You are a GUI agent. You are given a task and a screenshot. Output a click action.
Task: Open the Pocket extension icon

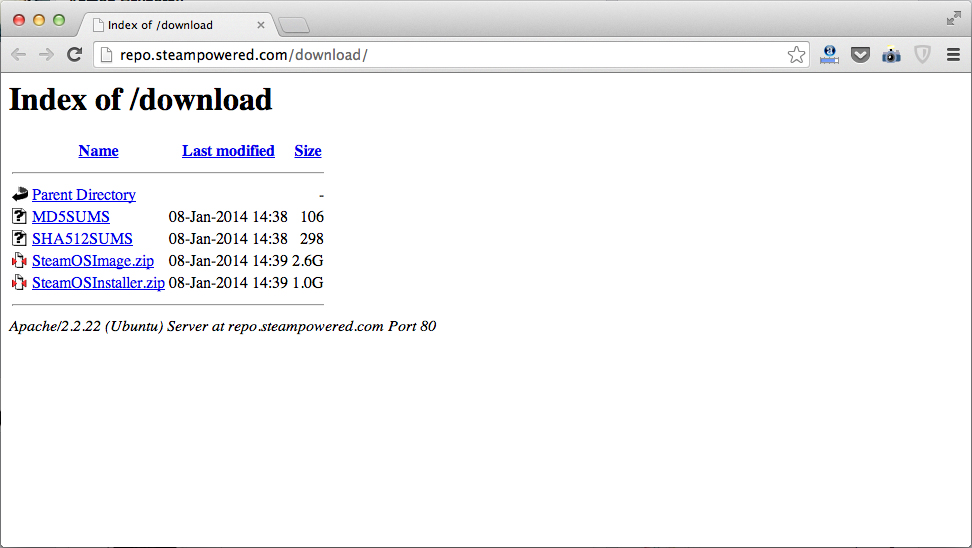[x=860, y=55]
